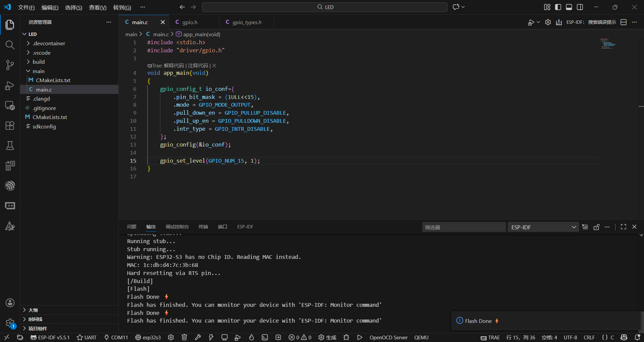Click the editor minimap preview

[x=608, y=44]
